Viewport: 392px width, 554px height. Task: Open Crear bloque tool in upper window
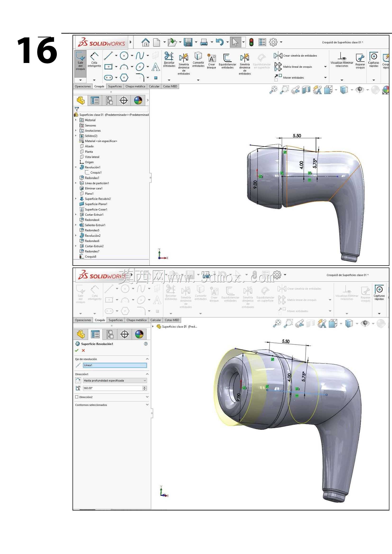tap(212, 61)
